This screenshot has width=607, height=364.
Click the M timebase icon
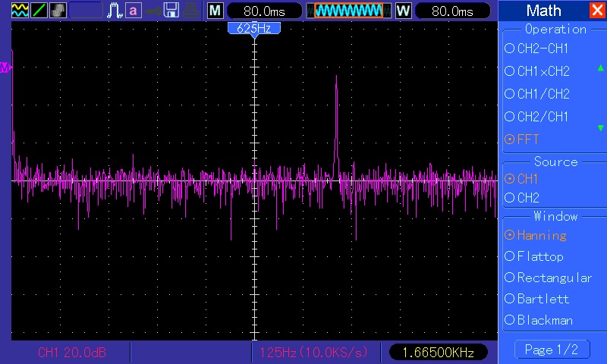pos(215,11)
